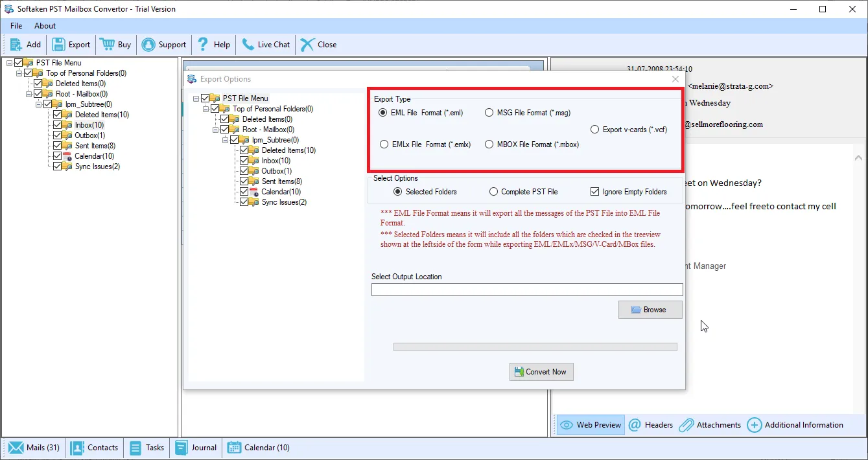868x460 pixels.
Task: Click the Calendar(10) icon in Export Options tree
Action: pyautogui.click(x=254, y=192)
